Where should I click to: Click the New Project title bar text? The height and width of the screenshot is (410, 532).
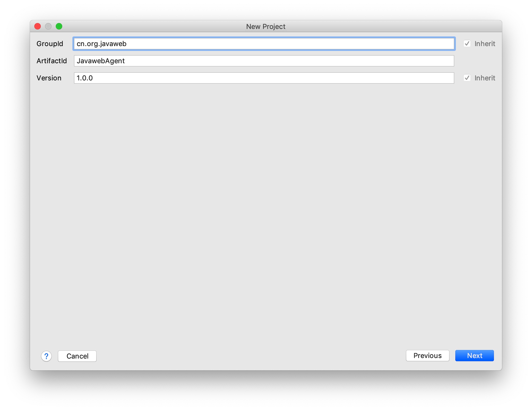(265, 27)
